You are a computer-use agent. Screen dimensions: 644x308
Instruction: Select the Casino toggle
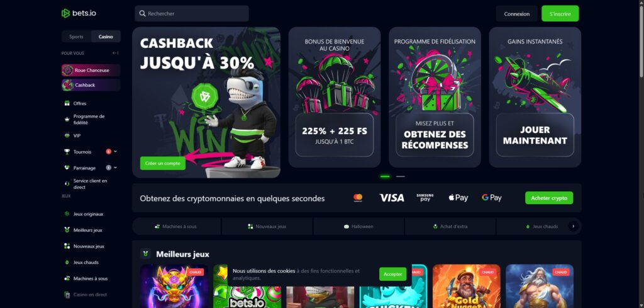point(106,37)
